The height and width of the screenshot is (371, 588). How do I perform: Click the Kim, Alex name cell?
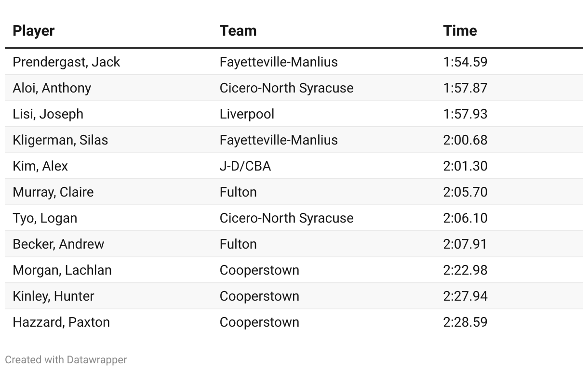(40, 166)
